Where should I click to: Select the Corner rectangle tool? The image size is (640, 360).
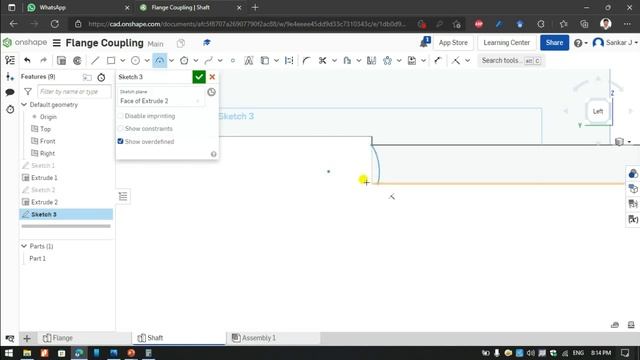111,60
